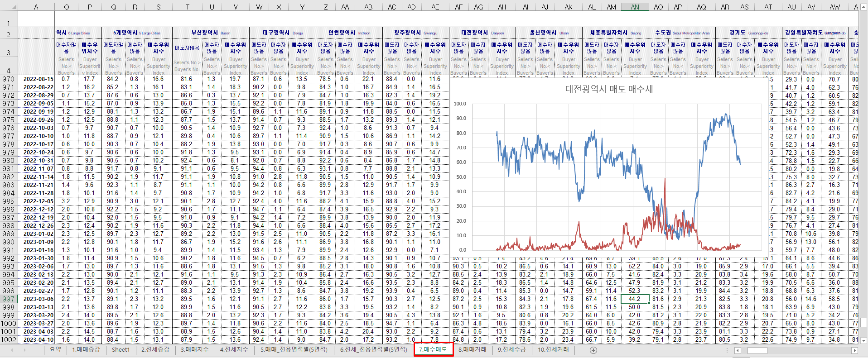
Task: Click the horizontal scrollbar right arrow
Action: [855, 350]
